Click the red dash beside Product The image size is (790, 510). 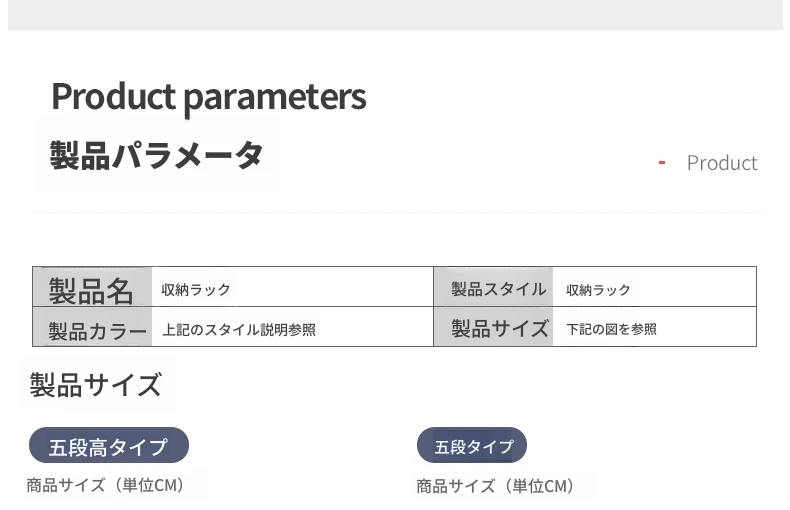point(662,163)
